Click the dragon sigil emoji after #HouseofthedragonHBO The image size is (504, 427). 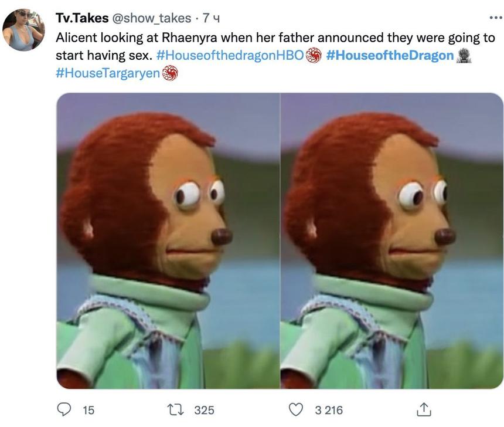tap(314, 56)
